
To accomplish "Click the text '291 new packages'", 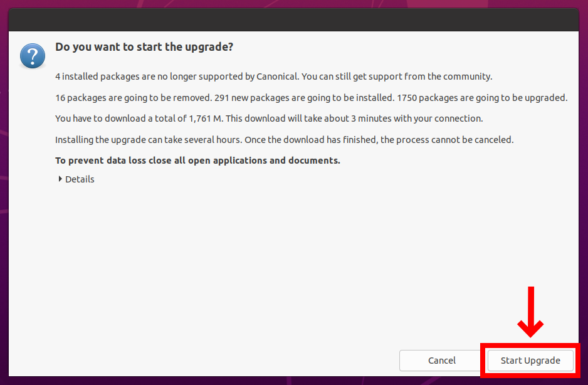I will 251,98.
